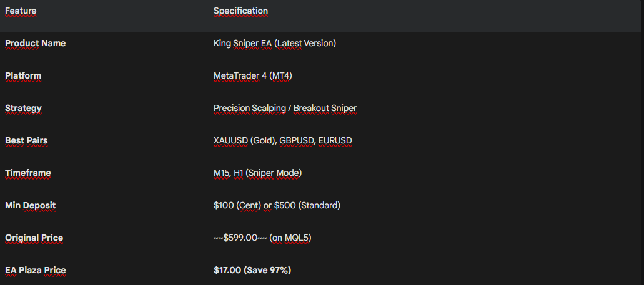Image resolution: width=644 pixels, height=285 pixels.
Task: Select the Timeframe row label
Action: [x=28, y=173]
